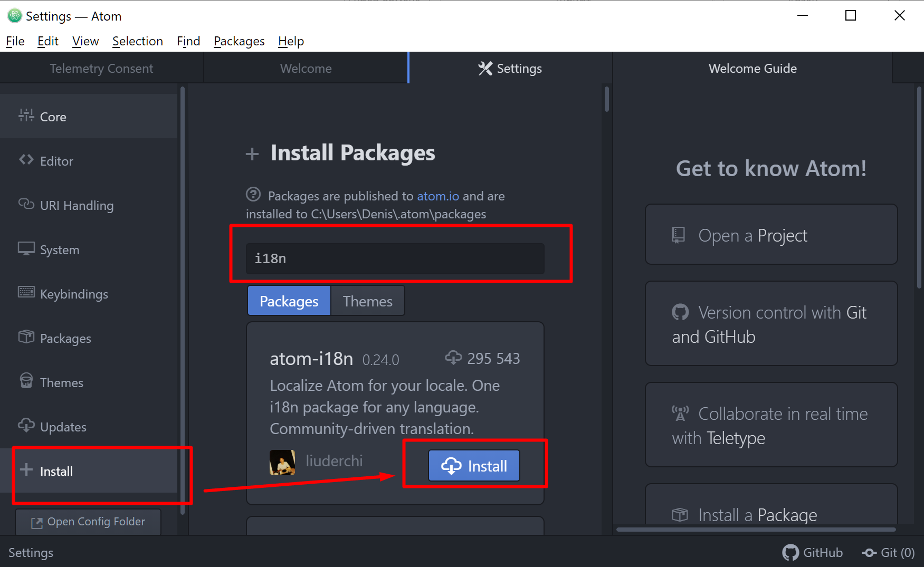924x567 pixels.
Task: Open Edit menu
Action: [x=48, y=41]
